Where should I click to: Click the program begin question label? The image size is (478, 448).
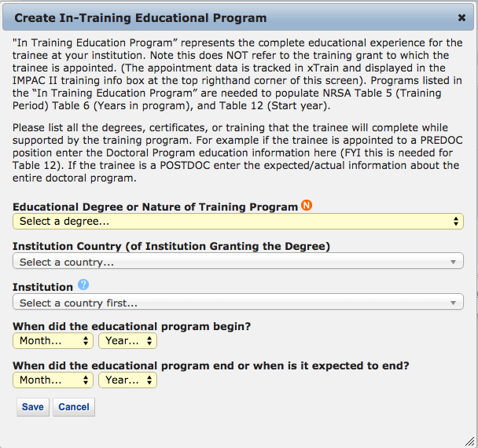click(x=138, y=325)
